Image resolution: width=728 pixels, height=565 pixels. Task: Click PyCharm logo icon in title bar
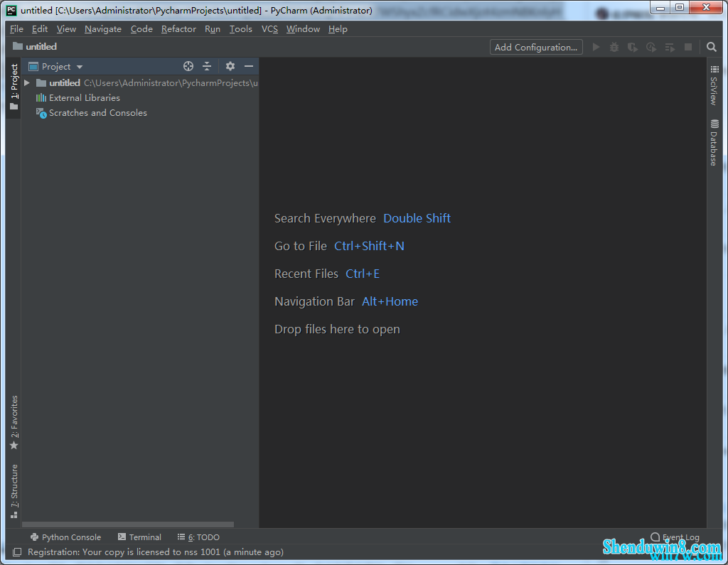point(11,10)
